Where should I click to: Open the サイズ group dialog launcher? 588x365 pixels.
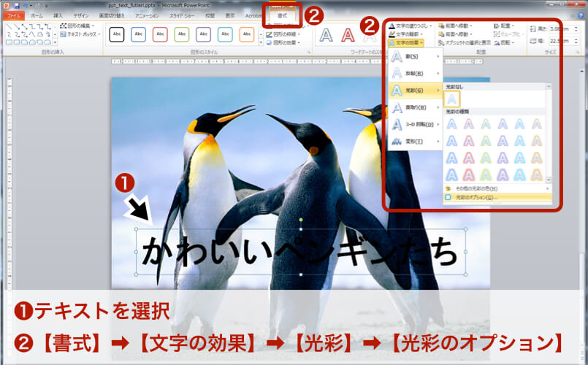[x=578, y=52]
